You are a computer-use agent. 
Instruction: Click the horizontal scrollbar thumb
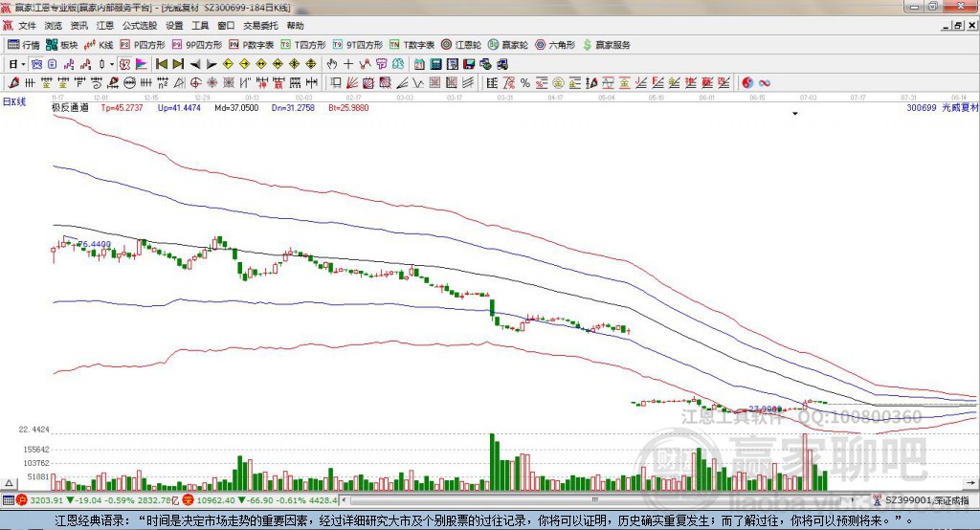594,500
